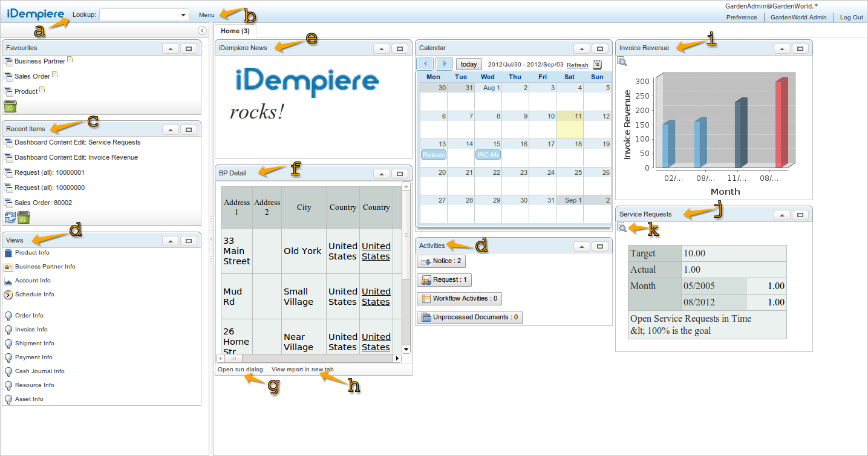Open Sales Order: 80002 in Recent Items

point(43,203)
